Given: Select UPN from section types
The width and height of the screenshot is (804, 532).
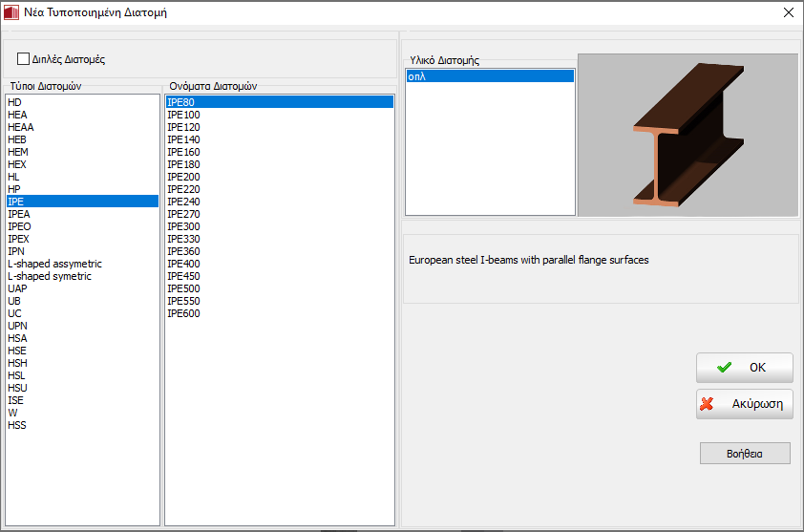Looking at the screenshot, I should [17, 326].
